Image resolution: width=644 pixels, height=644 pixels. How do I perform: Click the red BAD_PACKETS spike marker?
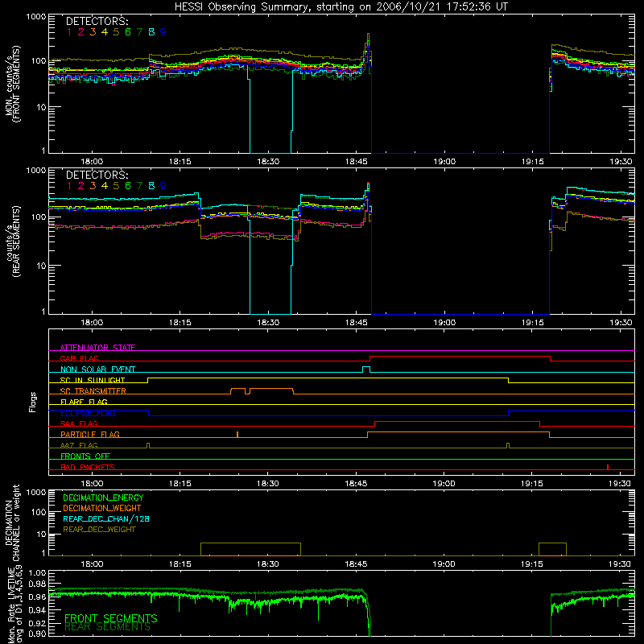pyautogui.click(x=608, y=467)
